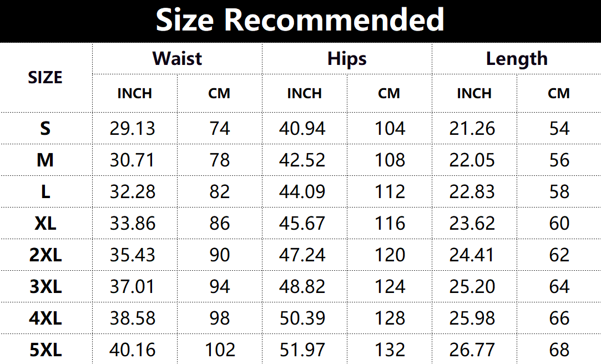Image resolution: width=601 pixels, height=364 pixels.
Task: Click the Waist column header
Action: 177,58
